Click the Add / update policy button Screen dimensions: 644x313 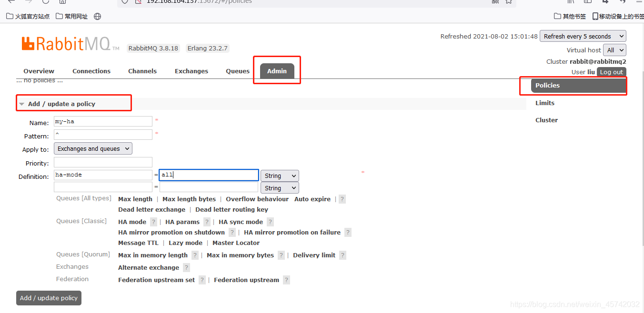pos(49,298)
